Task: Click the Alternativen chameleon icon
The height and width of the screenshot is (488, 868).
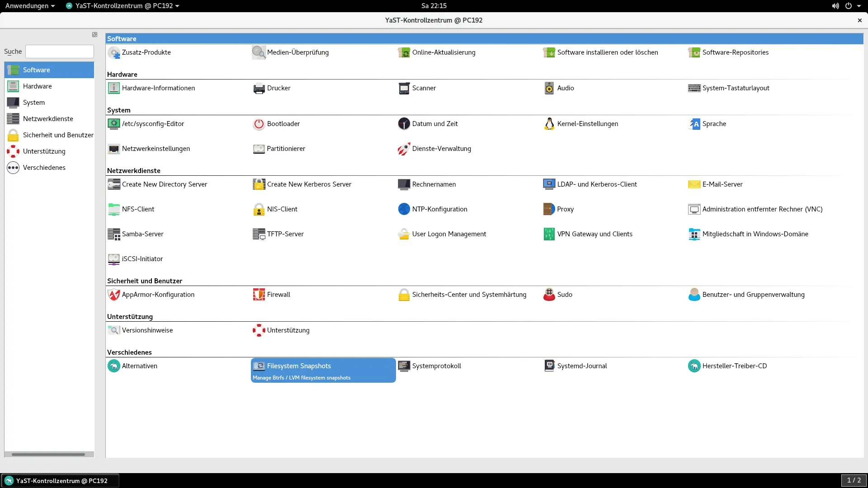Action: pyautogui.click(x=114, y=366)
